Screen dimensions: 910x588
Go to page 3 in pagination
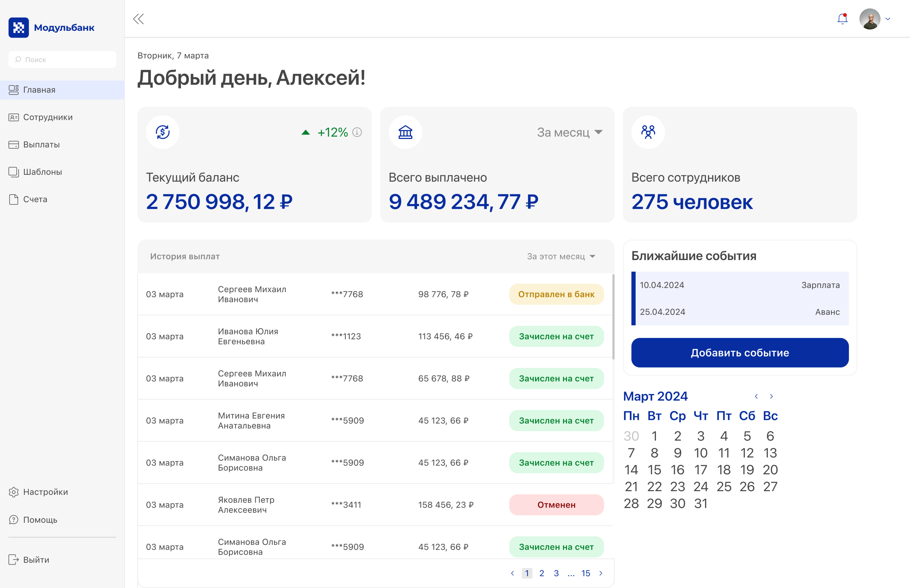556,573
